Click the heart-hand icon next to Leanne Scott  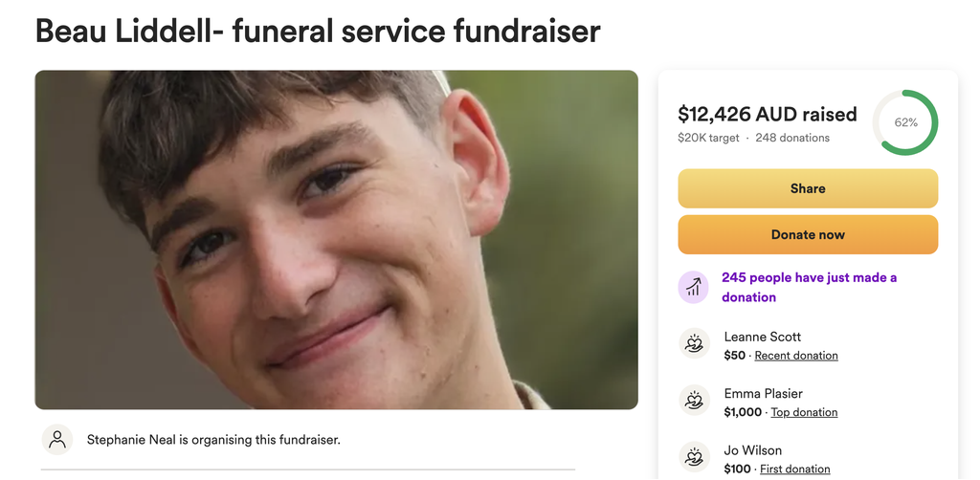pyautogui.click(x=695, y=343)
